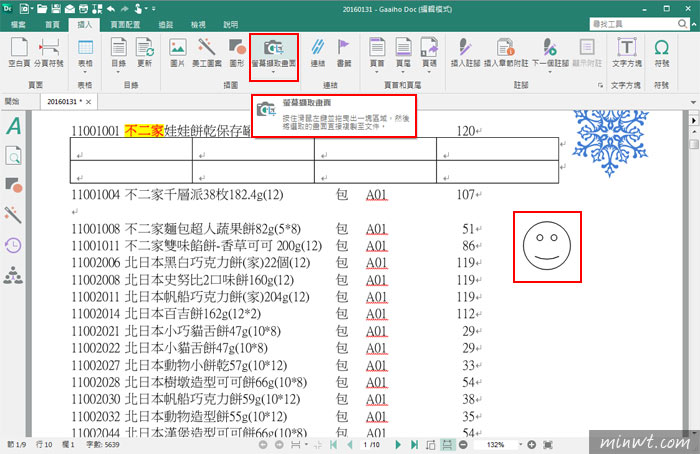Jump to the last page
Viewport: 700px width, 454px height.
click(414, 445)
